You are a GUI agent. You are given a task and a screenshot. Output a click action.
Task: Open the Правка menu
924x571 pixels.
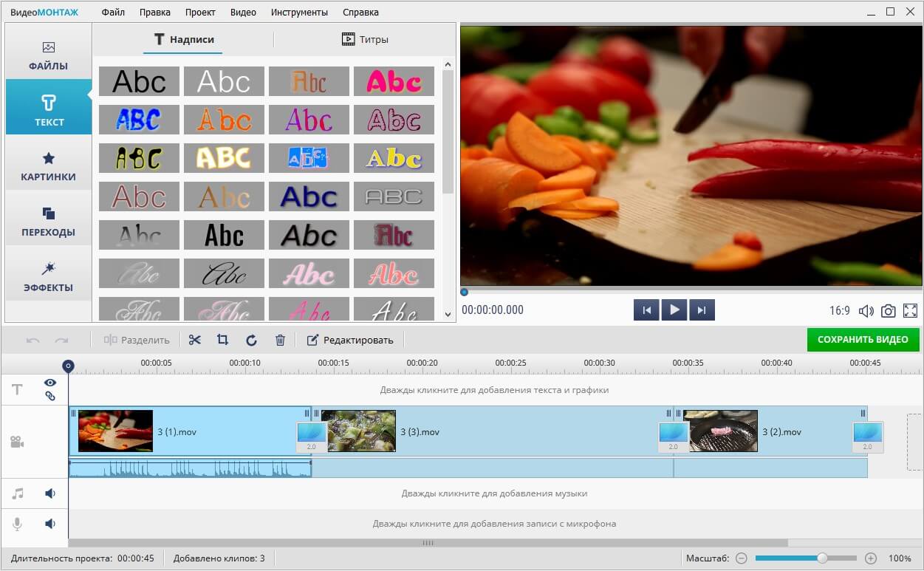click(x=155, y=12)
